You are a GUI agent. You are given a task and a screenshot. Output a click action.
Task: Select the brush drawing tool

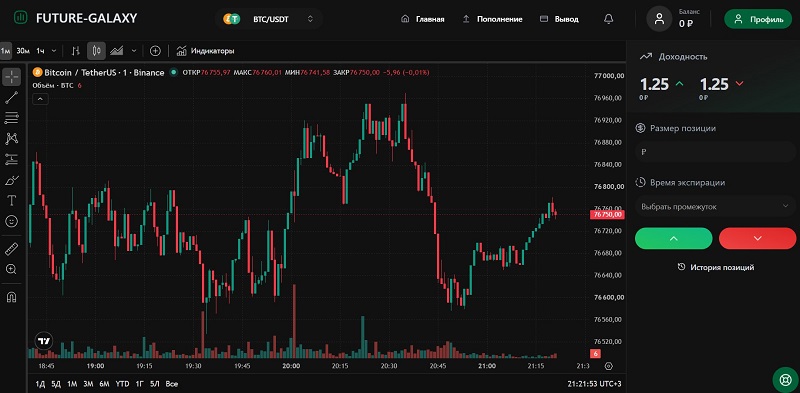pyautogui.click(x=12, y=180)
